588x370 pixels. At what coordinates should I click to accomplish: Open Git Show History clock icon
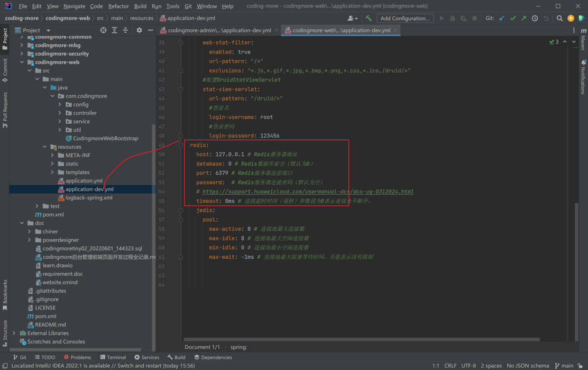click(535, 18)
